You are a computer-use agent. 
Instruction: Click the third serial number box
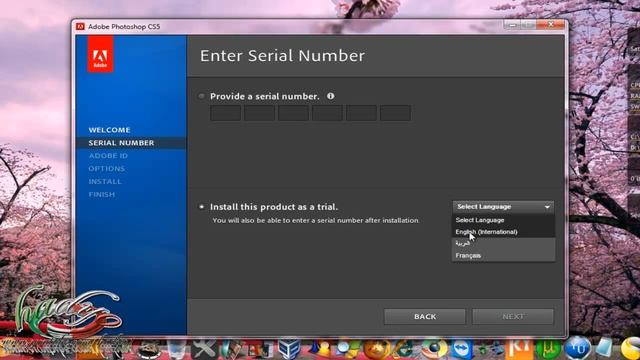(x=293, y=113)
